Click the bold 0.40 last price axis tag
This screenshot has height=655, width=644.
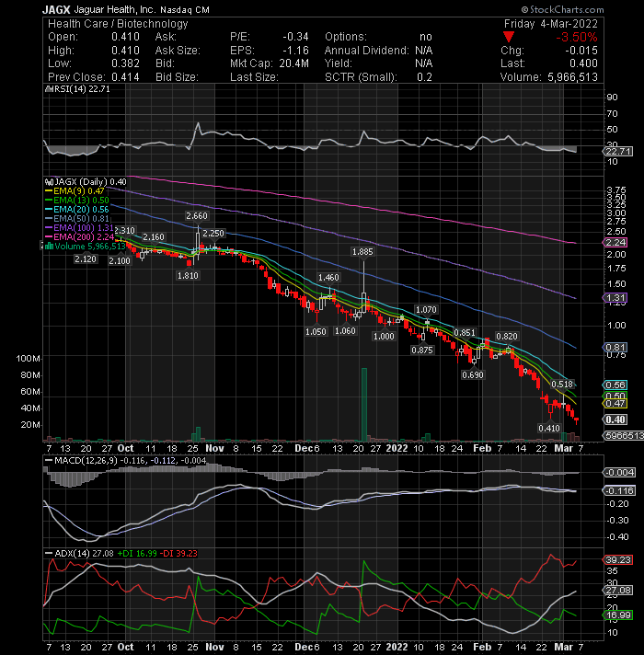[615, 419]
